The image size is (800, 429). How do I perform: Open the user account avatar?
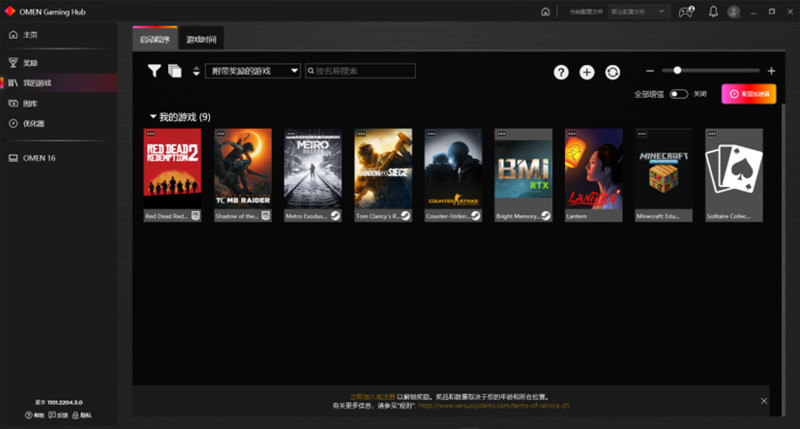[x=734, y=12]
